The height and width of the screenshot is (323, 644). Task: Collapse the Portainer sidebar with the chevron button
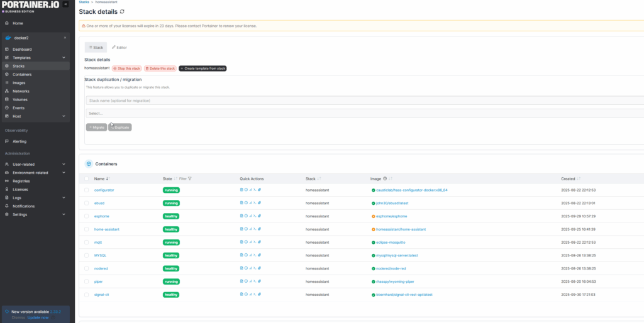66,4
